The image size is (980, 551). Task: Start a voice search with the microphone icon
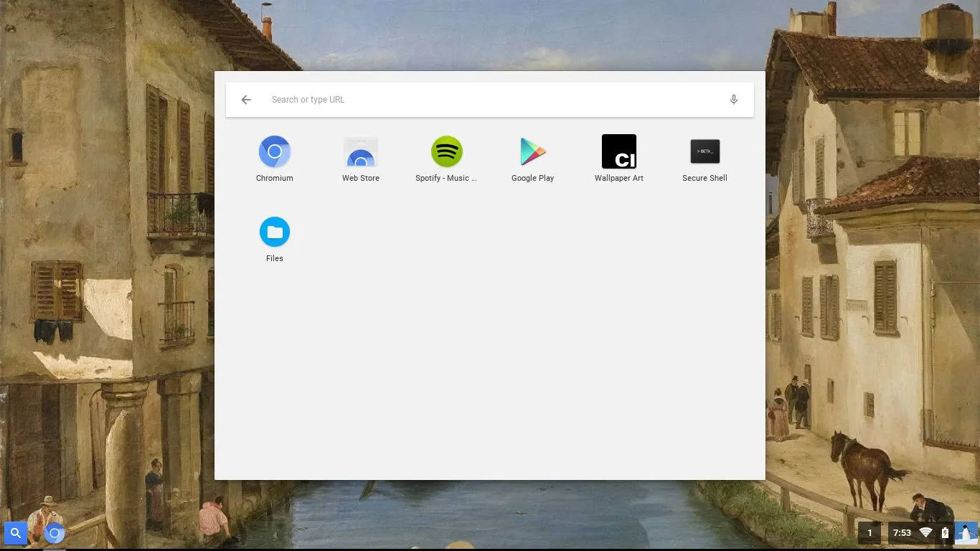(x=733, y=99)
